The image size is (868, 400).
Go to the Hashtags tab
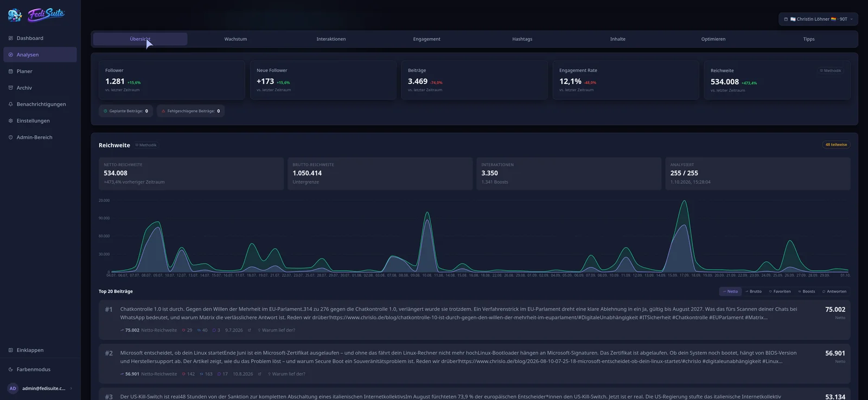522,39
